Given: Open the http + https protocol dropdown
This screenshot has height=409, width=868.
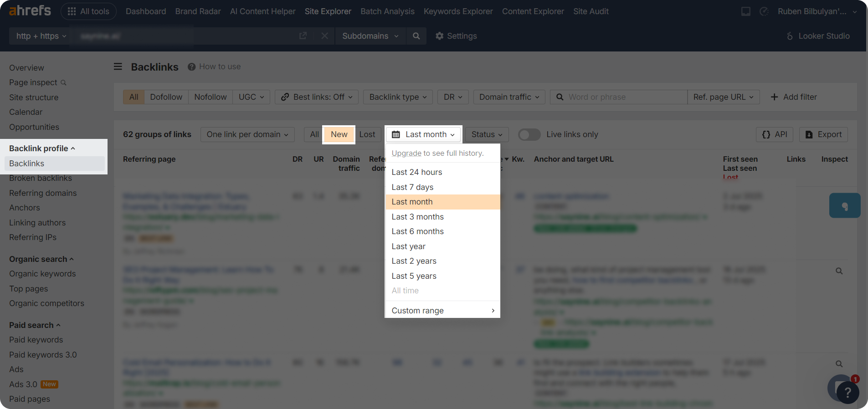Looking at the screenshot, I should tap(41, 36).
